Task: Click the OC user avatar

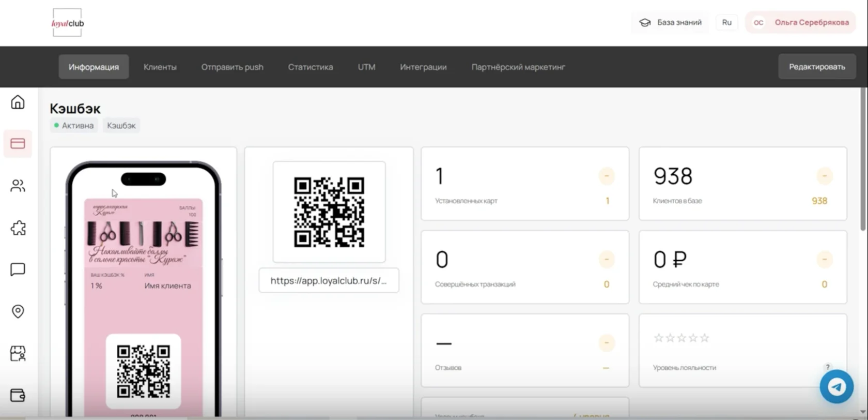Action: pyautogui.click(x=758, y=23)
